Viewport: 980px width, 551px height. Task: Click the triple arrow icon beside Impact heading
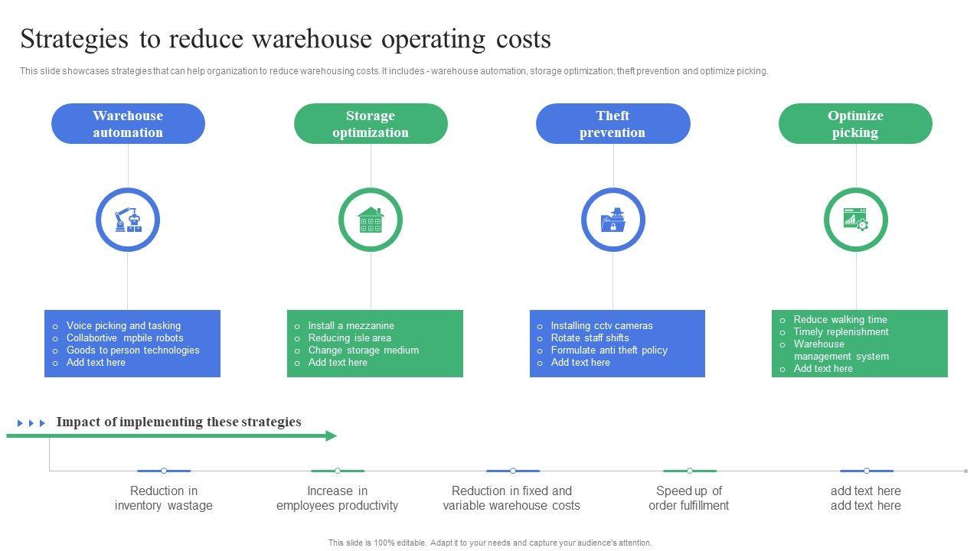31,423
